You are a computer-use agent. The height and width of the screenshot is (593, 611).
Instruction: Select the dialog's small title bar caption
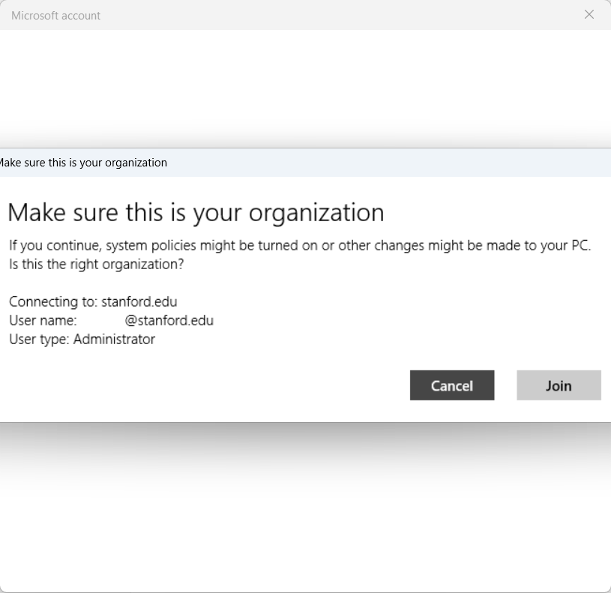click(83, 163)
